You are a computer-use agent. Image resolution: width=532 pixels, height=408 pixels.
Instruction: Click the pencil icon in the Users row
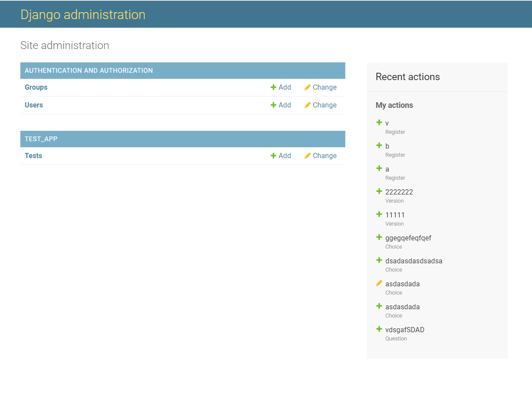308,105
